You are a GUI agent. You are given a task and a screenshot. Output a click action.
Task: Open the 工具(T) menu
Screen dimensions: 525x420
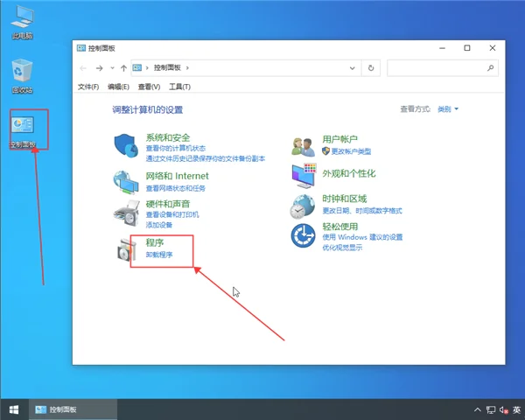(179, 87)
